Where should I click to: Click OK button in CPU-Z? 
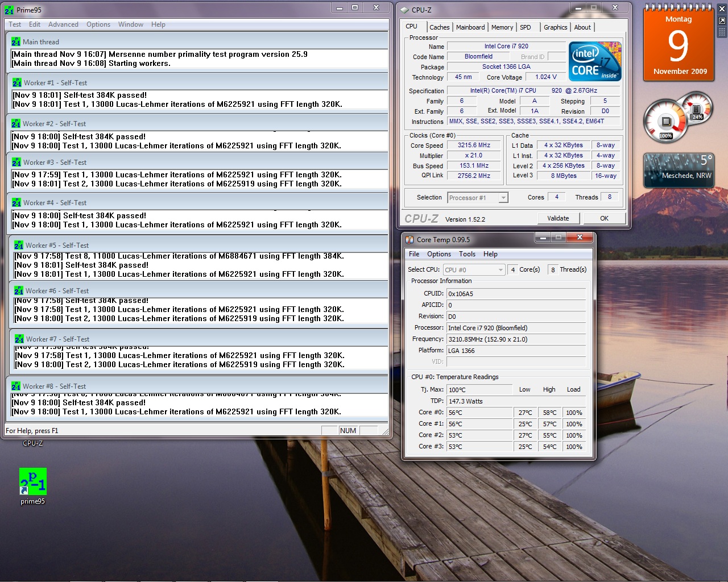(604, 218)
